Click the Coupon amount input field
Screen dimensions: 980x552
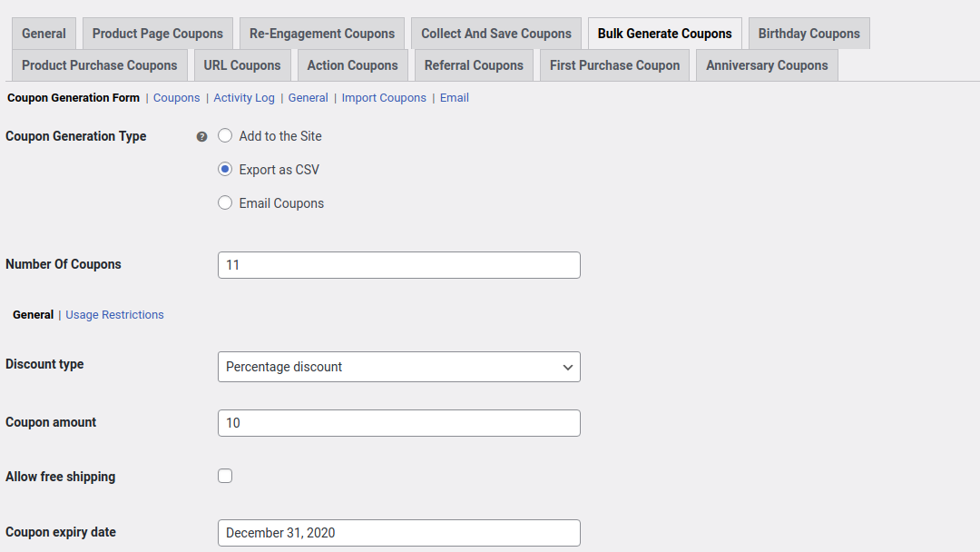point(398,423)
